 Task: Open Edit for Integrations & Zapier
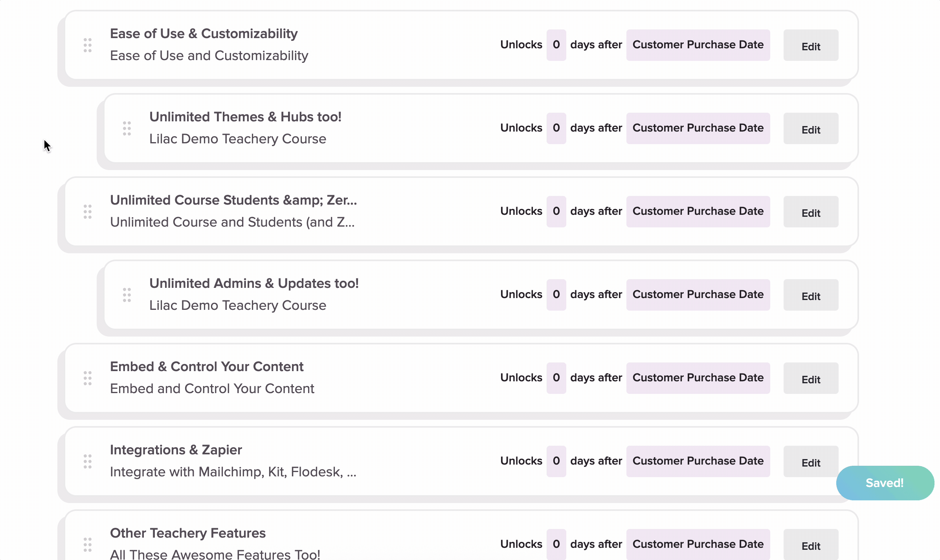coord(811,462)
